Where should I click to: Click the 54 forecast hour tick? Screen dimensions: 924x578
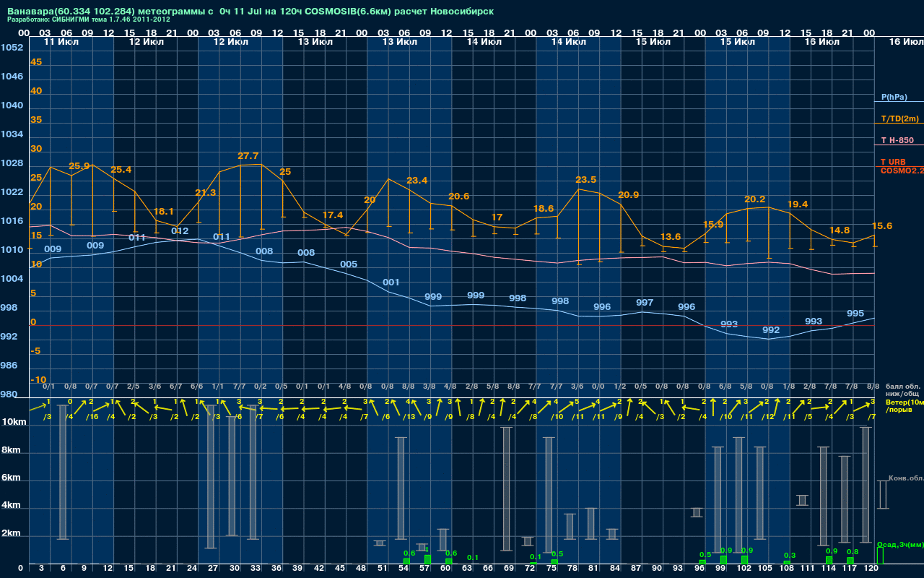(x=404, y=569)
